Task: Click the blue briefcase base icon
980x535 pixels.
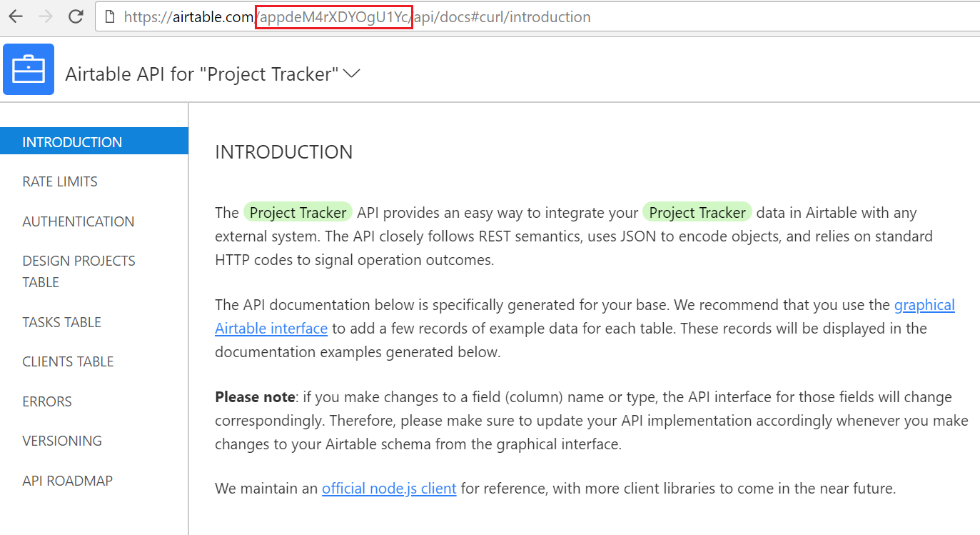Action: [x=29, y=69]
